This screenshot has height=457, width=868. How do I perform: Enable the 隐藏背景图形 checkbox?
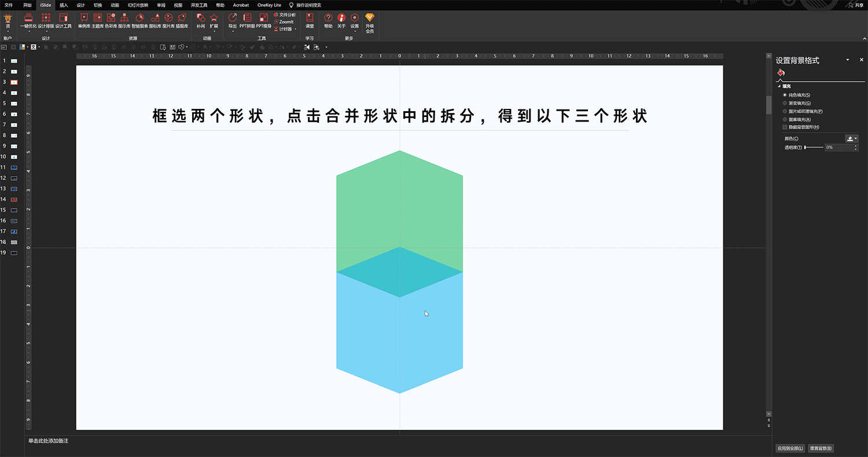(785, 127)
